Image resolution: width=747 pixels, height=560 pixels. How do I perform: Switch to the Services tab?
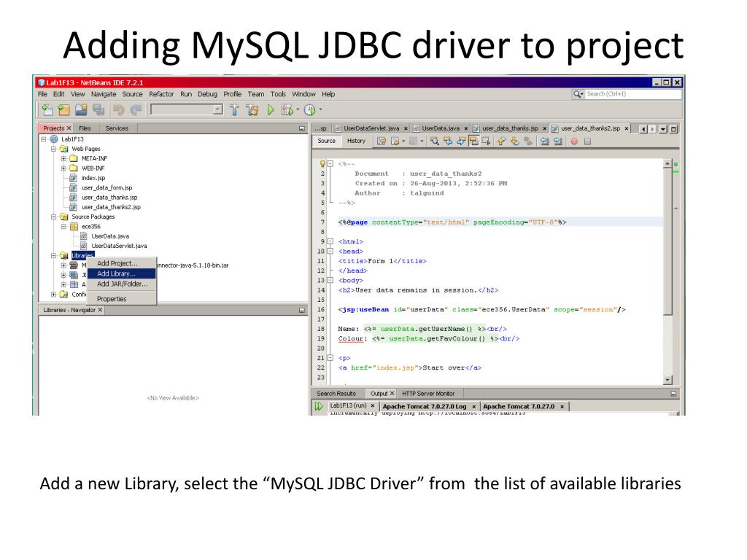point(117,128)
